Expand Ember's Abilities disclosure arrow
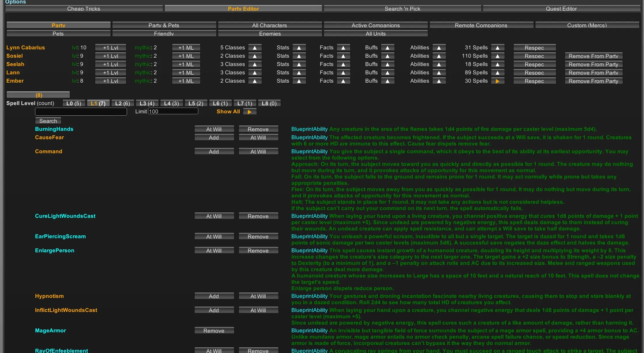The image size is (644, 353). tap(439, 81)
